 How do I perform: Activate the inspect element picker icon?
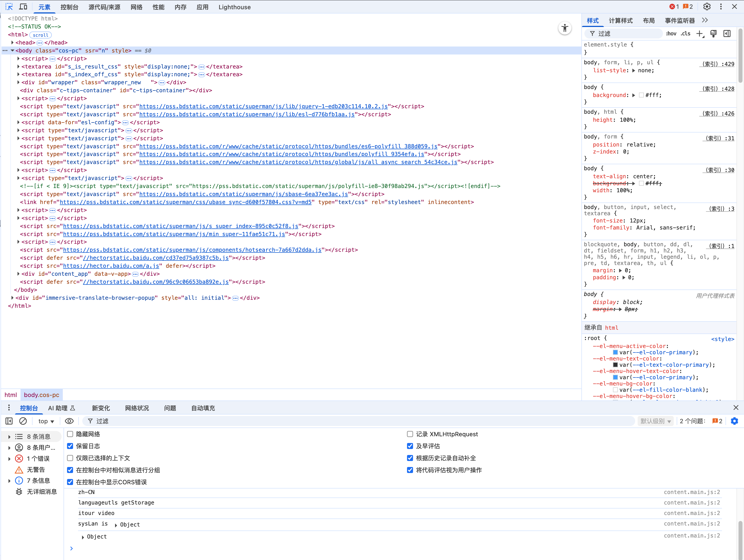click(9, 7)
